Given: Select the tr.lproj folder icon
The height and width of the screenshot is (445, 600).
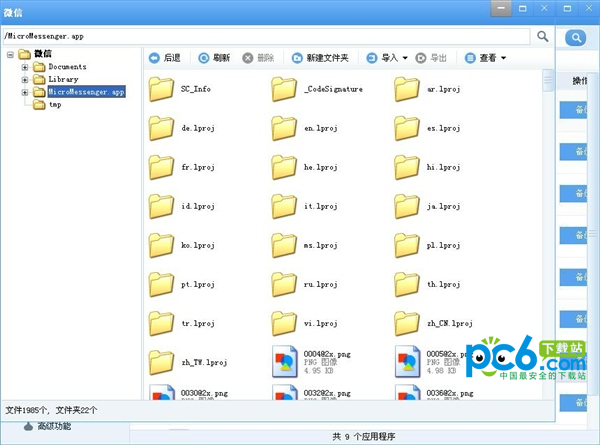Looking at the screenshot, I should point(161,323).
